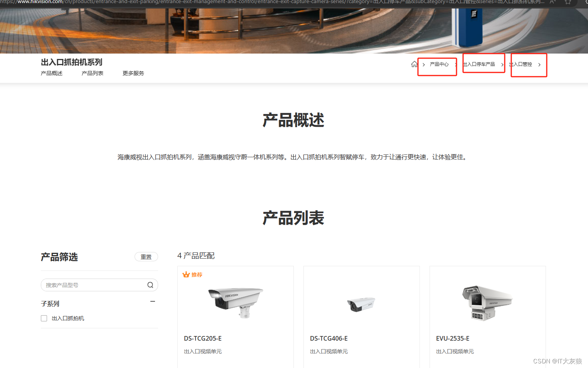
Task: Switch to the 更多服务 tab
Action: point(133,73)
